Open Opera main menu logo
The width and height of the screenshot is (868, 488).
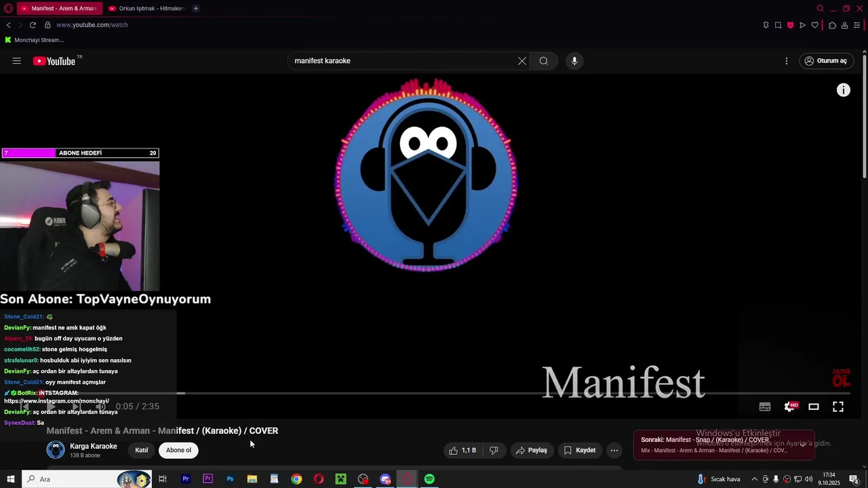[7, 8]
